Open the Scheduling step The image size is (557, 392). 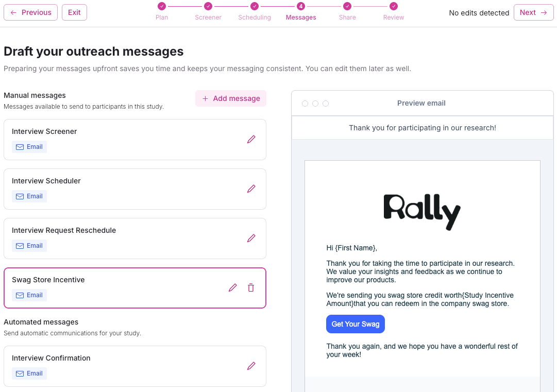pyautogui.click(x=255, y=7)
